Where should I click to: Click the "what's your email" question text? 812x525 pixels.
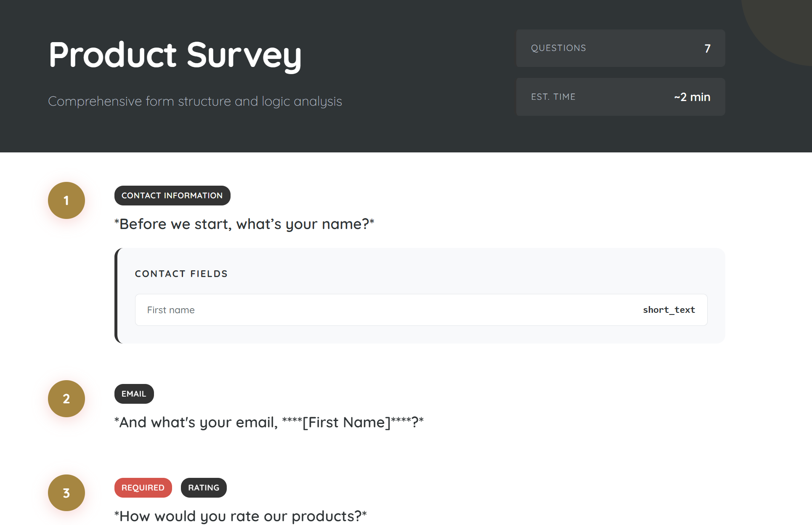click(269, 422)
